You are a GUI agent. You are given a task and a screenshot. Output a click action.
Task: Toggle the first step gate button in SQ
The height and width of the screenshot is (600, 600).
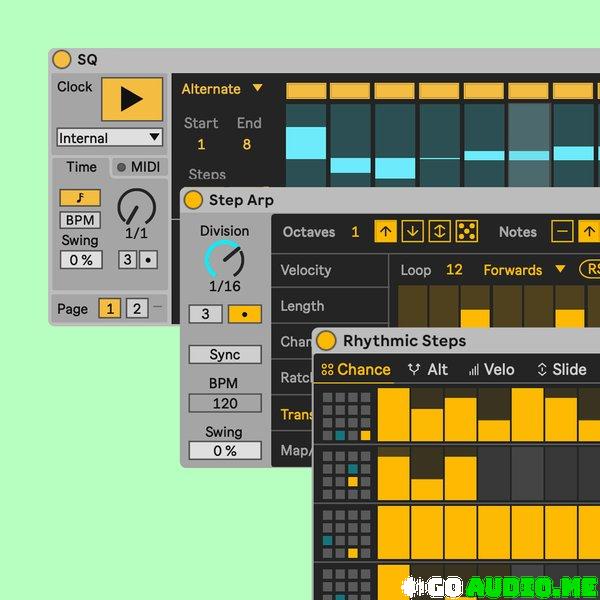(306, 91)
